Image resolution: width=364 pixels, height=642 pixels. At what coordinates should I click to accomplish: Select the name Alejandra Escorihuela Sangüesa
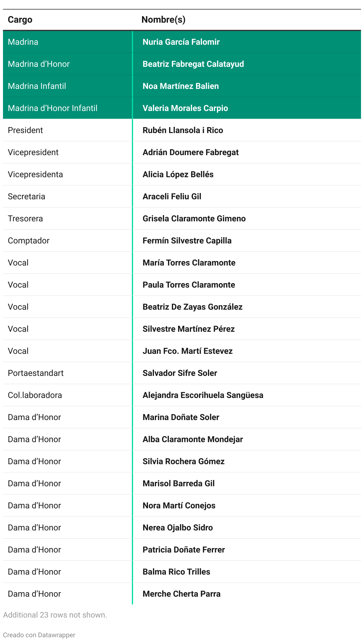pyautogui.click(x=203, y=395)
